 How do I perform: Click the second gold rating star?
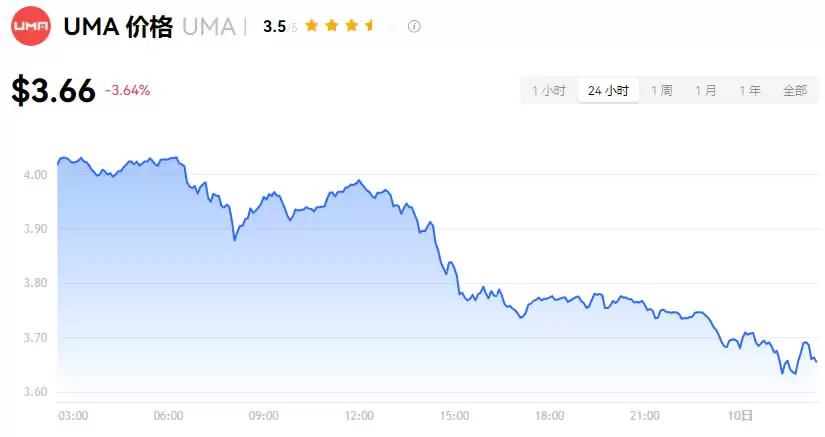tap(331, 26)
